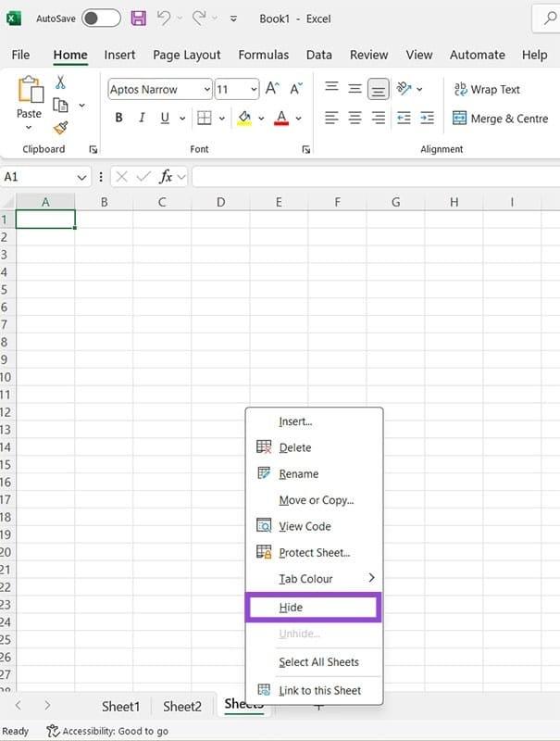Click the Save icon in title bar
The height and width of the screenshot is (741, 560).
(138, 19)
